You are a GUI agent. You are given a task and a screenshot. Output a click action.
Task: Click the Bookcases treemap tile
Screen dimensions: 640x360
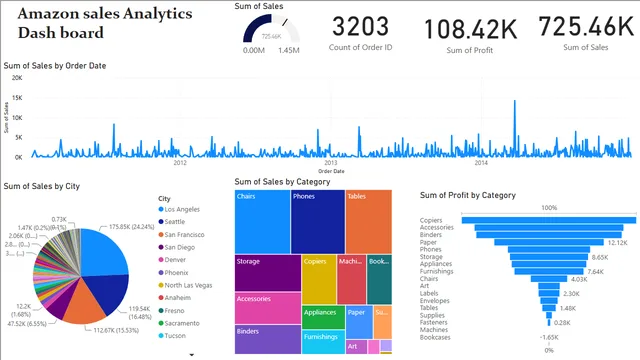[x=379, y=280]
